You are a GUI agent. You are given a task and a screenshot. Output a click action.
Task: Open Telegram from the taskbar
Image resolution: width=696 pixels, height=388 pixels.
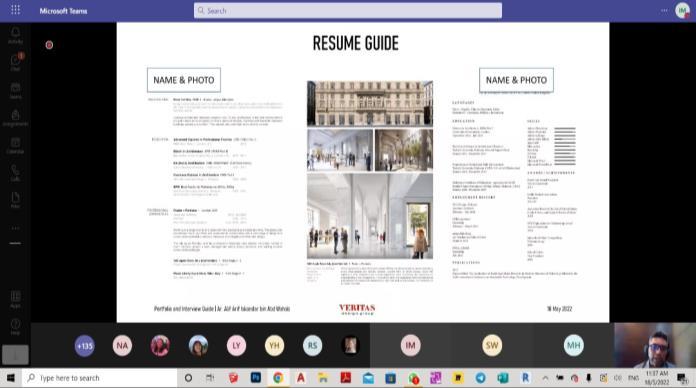coord(481,378)
